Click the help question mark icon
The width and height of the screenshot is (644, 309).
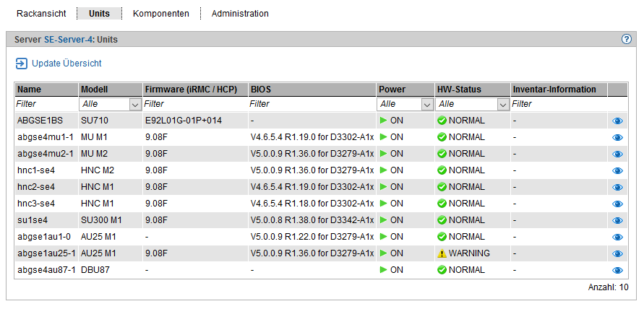627,40
